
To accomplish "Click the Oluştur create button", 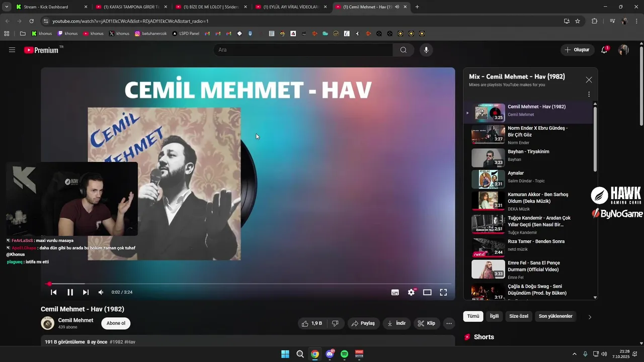I will click(577, 50).
